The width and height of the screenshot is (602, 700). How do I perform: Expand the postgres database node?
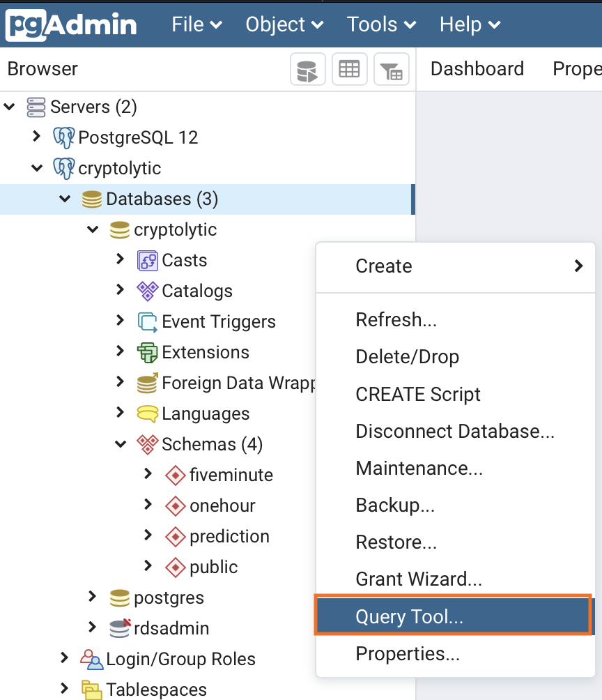pos(92,597)
